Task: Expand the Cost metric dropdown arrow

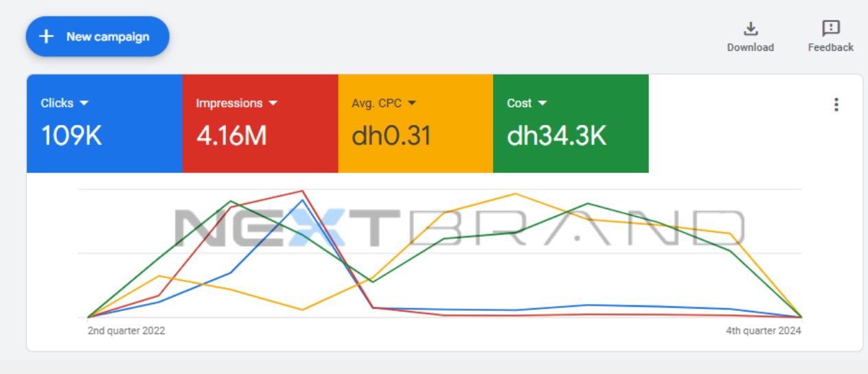Action: click(542, 103)
